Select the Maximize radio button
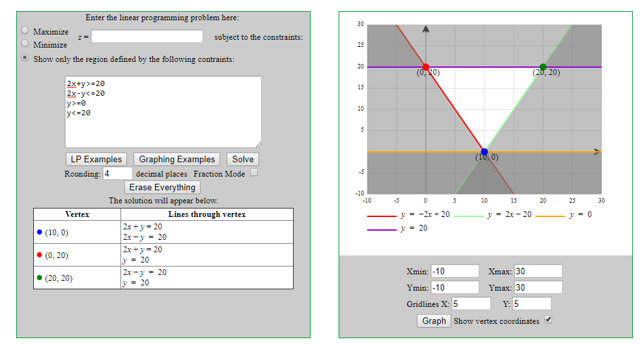Screen dimensions: 644x346 (25, 30)
